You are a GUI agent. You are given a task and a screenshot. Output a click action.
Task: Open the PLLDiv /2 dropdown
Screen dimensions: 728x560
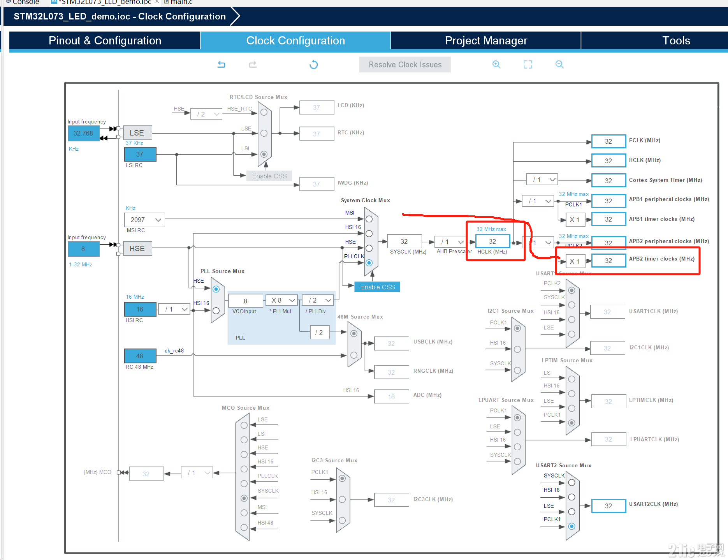tap(318, 300)
